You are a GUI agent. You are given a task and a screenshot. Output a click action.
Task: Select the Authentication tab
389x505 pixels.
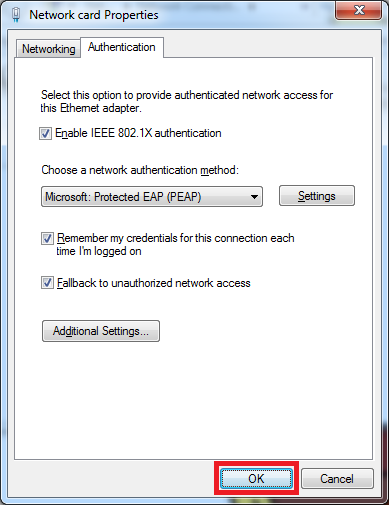pyautogui.click(x=122, y=47)
